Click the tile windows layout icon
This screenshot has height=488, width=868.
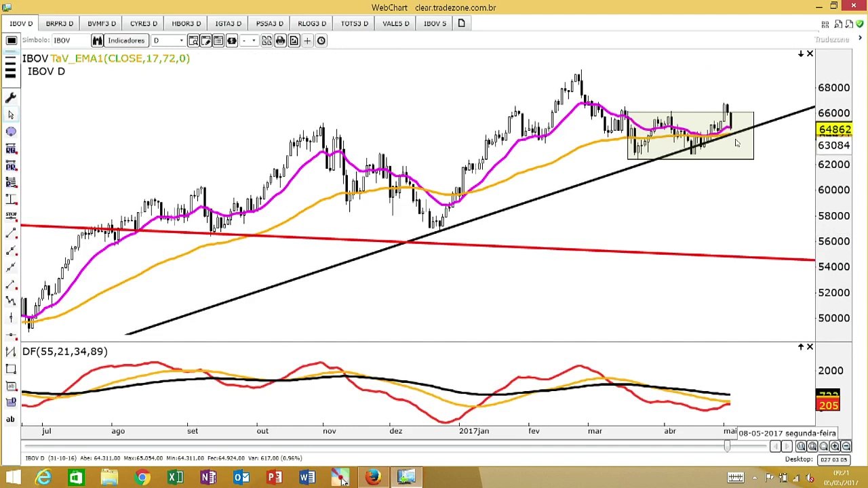(267, 41)
